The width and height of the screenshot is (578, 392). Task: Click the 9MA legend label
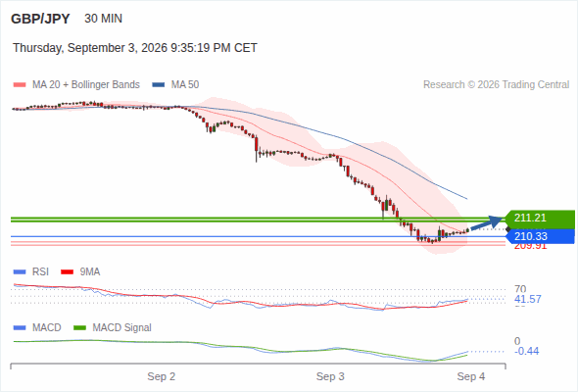click(90, 272)
